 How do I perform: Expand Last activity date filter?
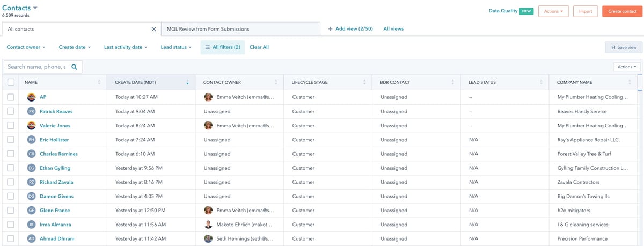(126, 47)
